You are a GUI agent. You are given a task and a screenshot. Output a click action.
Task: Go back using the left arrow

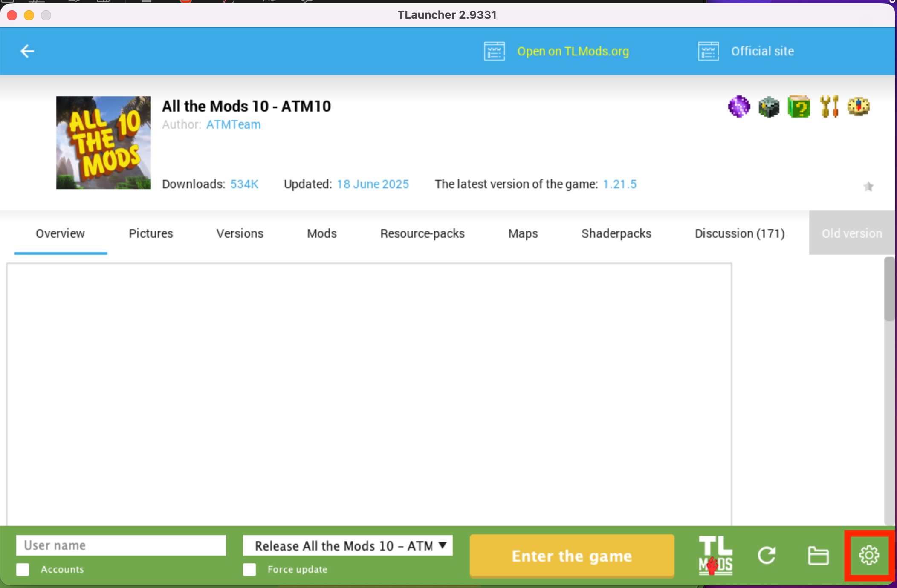(27, 51)
